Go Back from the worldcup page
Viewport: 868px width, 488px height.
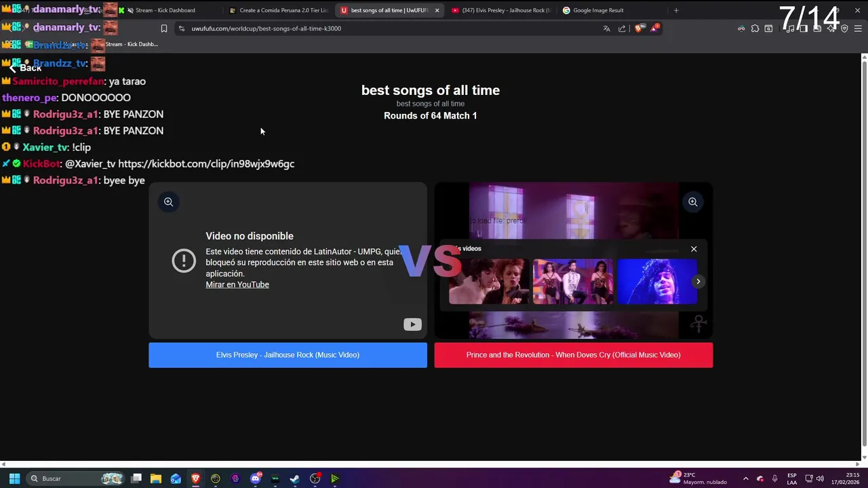coord(25,68)
